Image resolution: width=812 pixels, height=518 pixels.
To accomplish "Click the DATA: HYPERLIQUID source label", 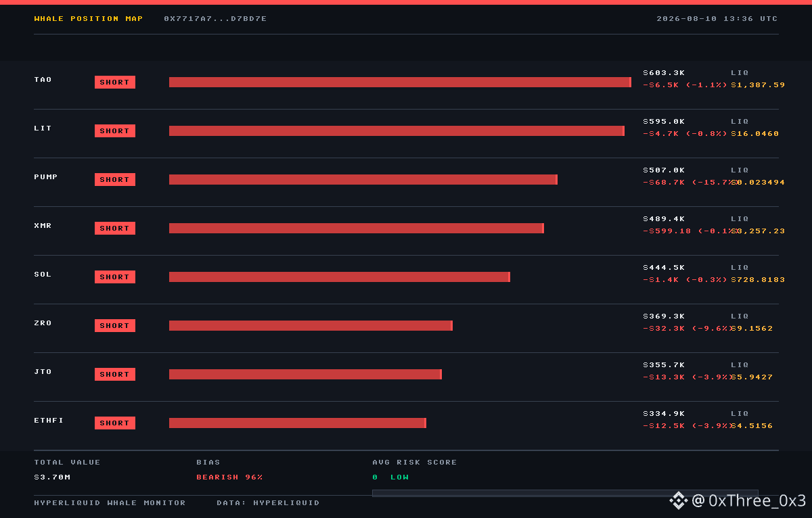I will [x=268, y=503].
